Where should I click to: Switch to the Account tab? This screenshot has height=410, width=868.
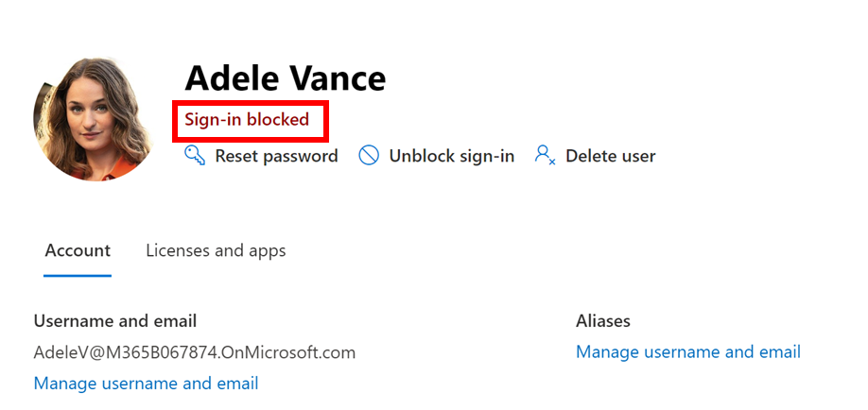pyautogui.click(x=78, y=250)
